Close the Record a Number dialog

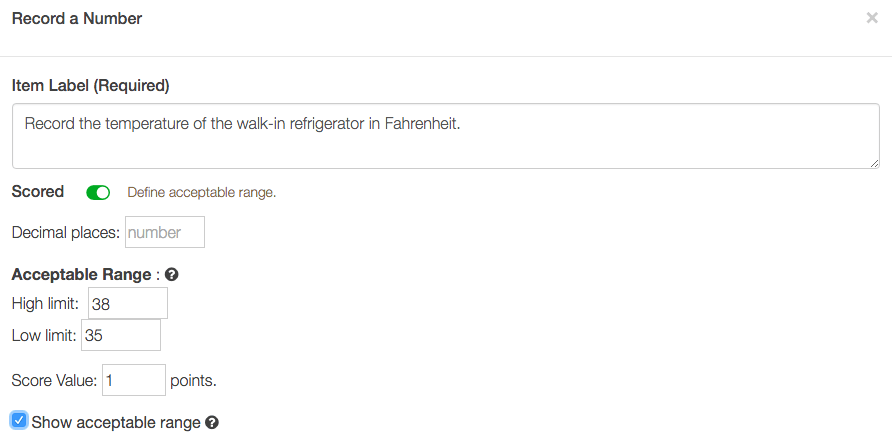click(872, 18)
